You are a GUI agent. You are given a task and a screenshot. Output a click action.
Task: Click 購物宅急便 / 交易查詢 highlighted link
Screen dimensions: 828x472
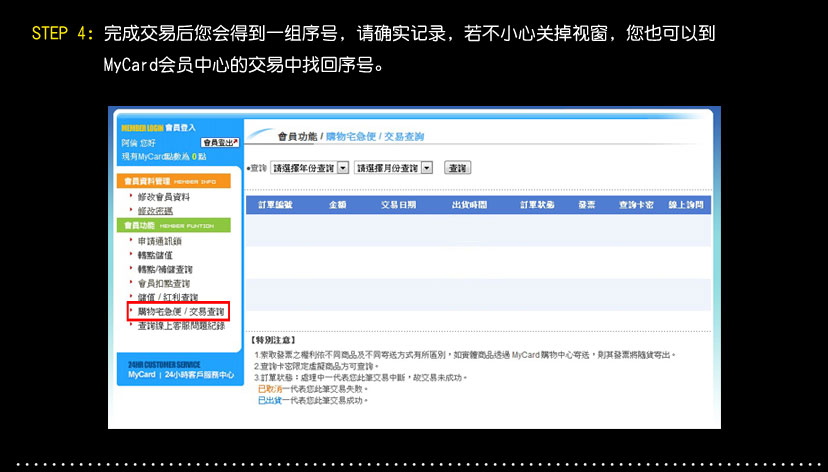pos(180,312)
